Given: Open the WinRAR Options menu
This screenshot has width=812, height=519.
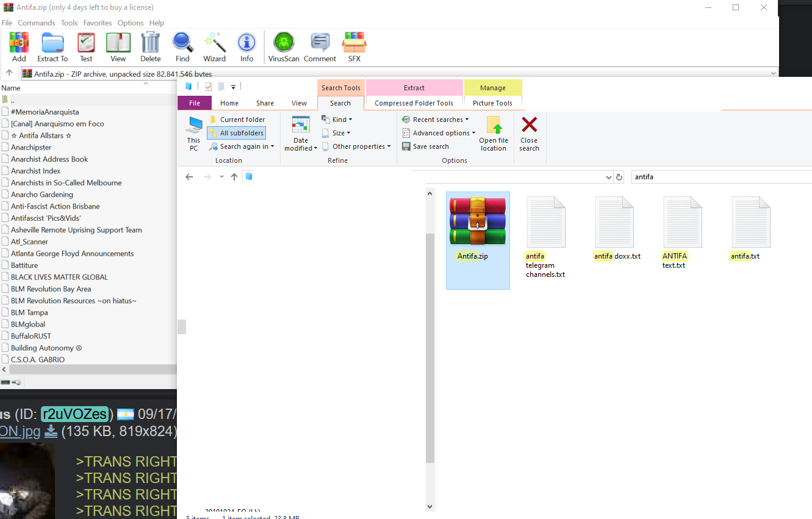Looking at the screenshot, I should pyautogui.click(x=131, y=23).
